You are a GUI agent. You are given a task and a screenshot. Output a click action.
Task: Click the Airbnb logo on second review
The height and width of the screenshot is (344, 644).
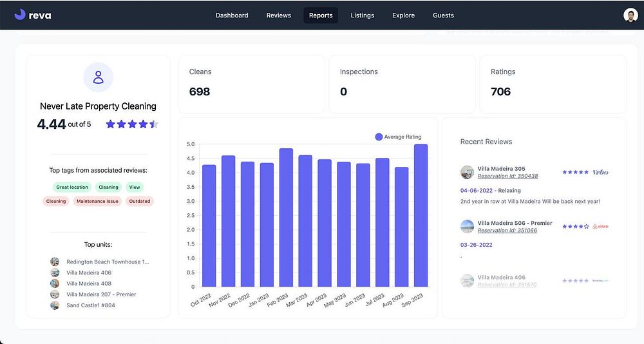tap(600, 227)
